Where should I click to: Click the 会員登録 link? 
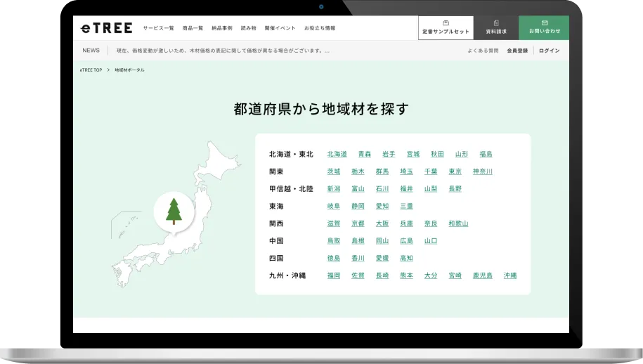point(517,51)
